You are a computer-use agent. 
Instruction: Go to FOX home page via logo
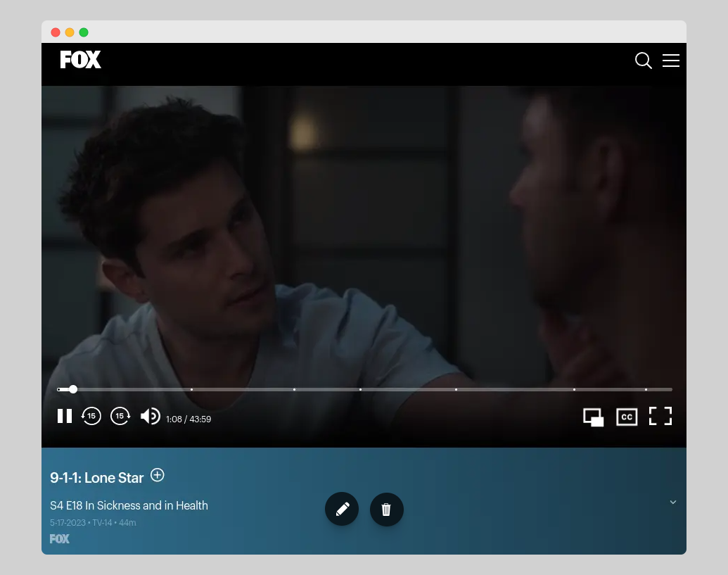(x=80, y=60)
